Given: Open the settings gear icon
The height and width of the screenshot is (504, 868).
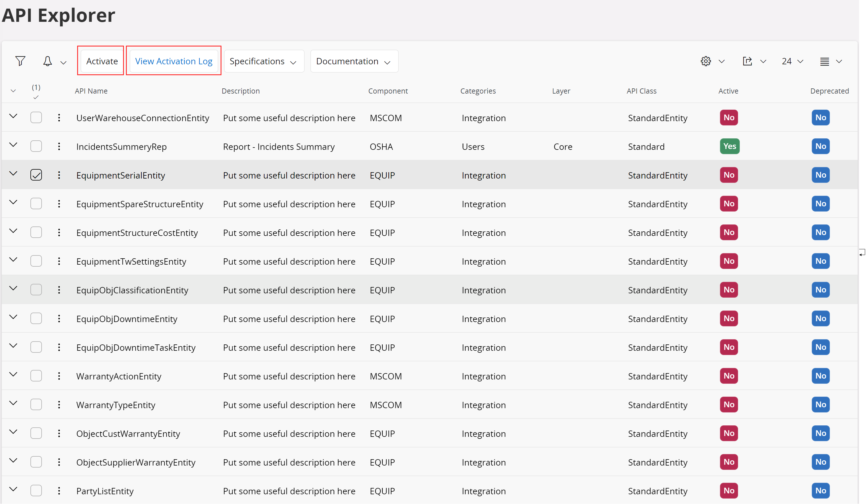Looking at the screenshot, I should 705,61.
